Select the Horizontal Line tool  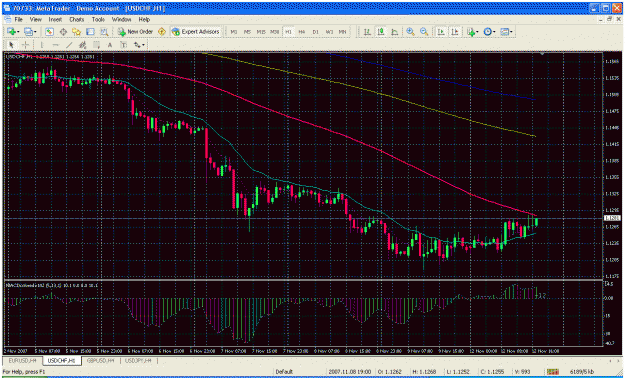click(55, 45)
